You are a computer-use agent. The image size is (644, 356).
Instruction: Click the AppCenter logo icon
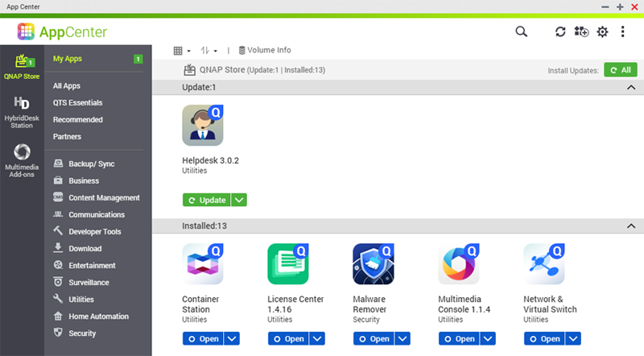click(x=26, y=31)
